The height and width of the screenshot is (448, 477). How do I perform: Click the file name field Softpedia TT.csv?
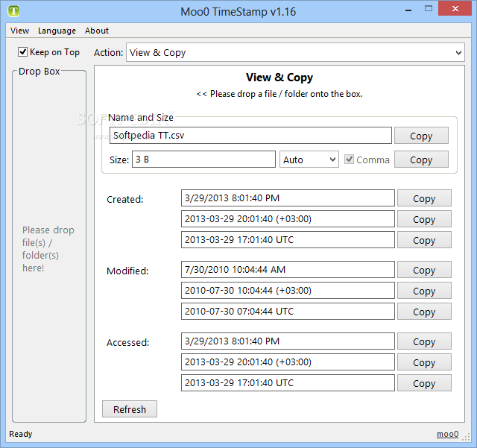pyautogui.click(x=250, y=136)
